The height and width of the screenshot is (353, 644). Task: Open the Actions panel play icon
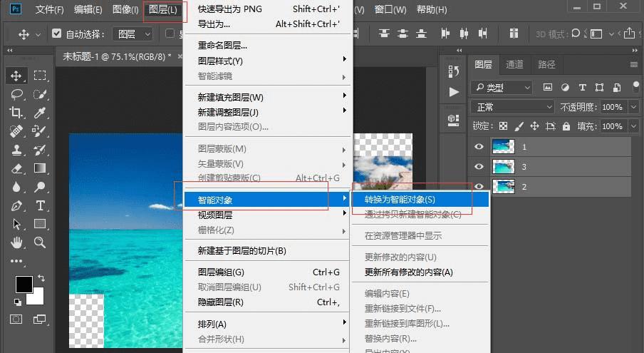454,92
